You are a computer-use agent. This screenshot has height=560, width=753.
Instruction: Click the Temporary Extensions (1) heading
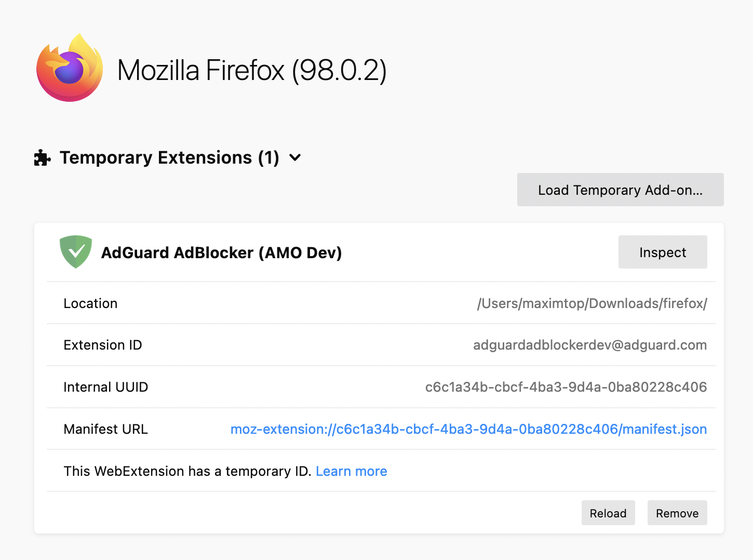pyautogui.click(x=169, y=157)
